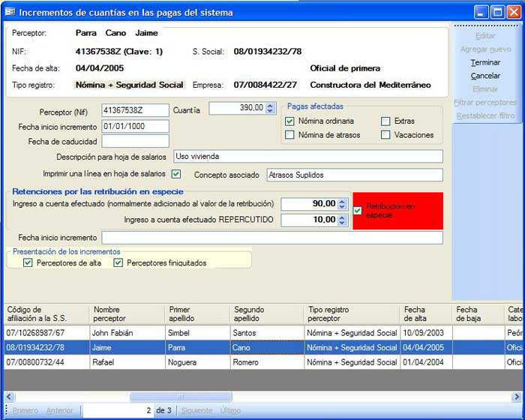
Task: Check the Vacaciones option
Action: [385, 135]
